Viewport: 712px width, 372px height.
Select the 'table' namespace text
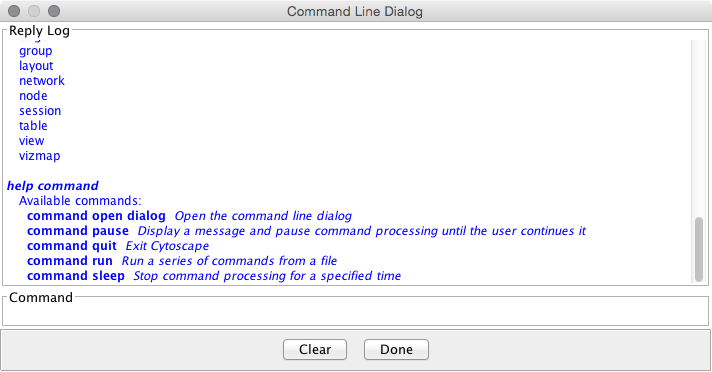pos(33,126)
